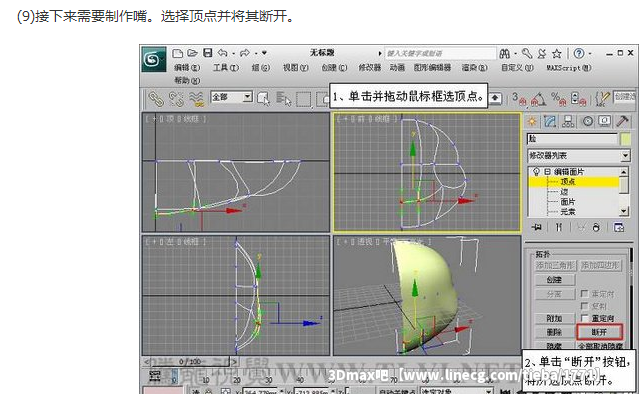Click the 添加四边形 button
The height and width of the screenshot is (394, 640).
[x=600, y=265]
